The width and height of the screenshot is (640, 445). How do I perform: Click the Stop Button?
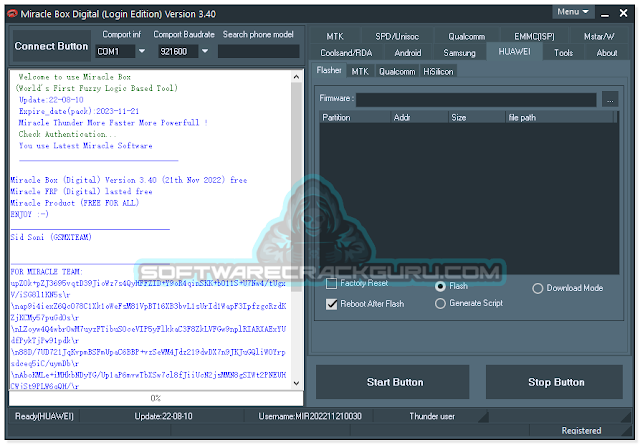[x=554, y=382]
